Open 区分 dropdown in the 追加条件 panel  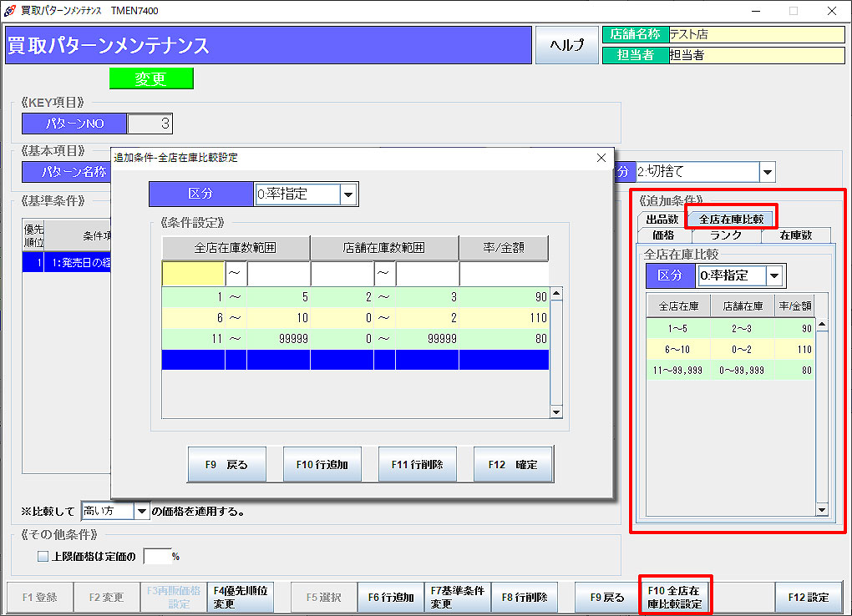[776, 275]
